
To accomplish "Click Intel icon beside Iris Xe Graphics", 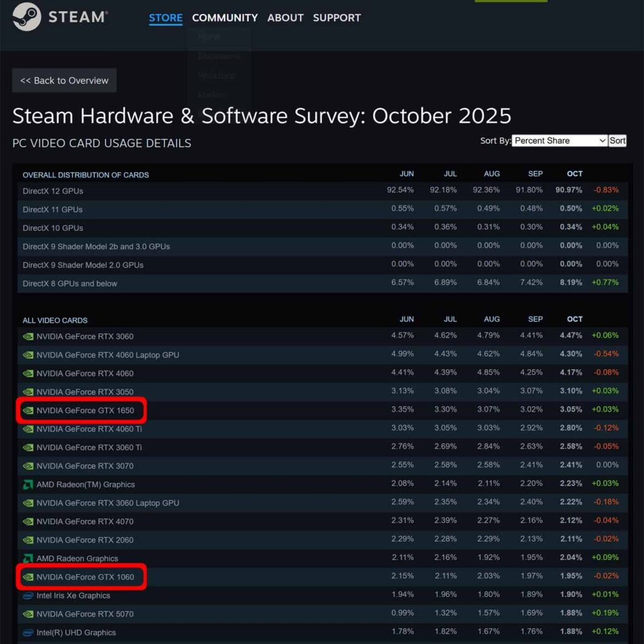I will coord(28,596).
